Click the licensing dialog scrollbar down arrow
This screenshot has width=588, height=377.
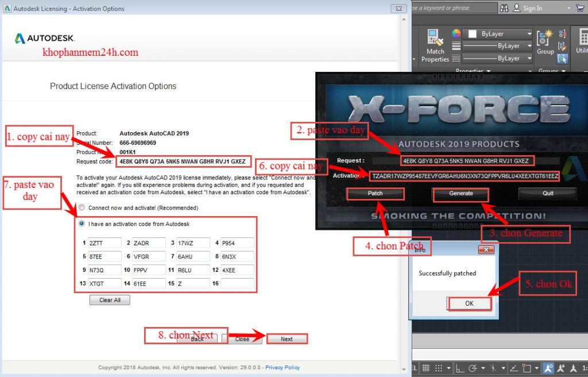point(404,370)
